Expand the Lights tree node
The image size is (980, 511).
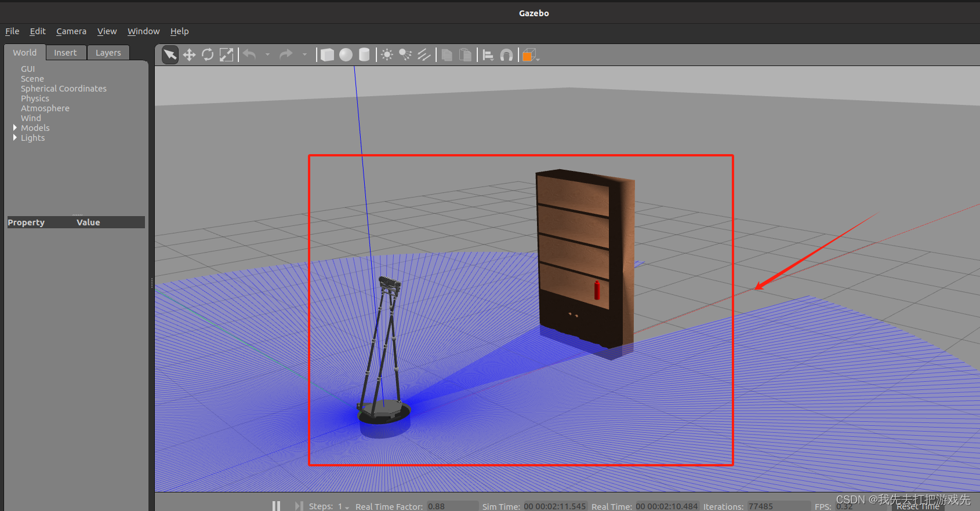[15, 137]
